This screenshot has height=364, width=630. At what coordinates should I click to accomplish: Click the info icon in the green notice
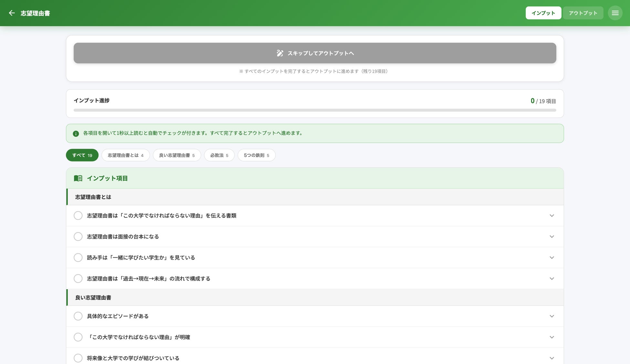tap(76, 133)
